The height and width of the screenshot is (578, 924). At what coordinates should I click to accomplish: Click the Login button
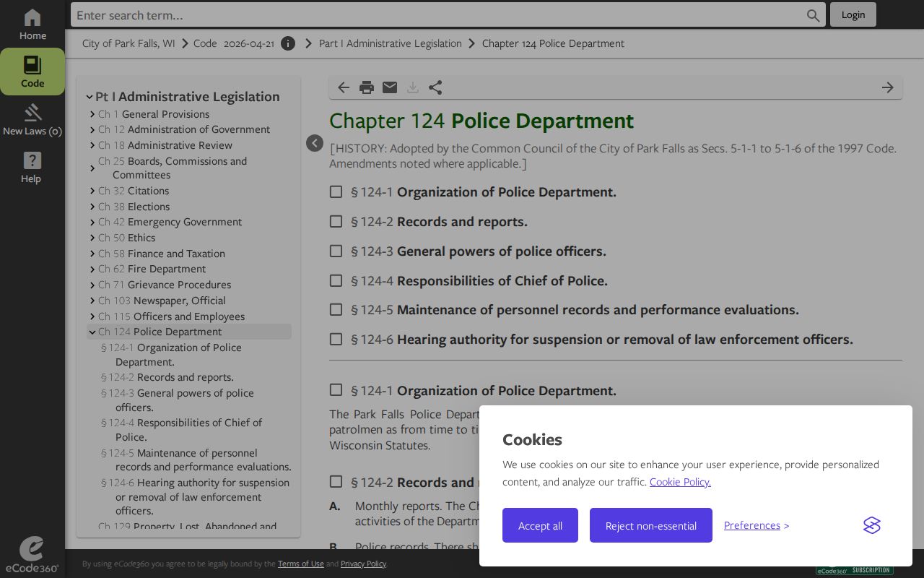pos(853,14)
